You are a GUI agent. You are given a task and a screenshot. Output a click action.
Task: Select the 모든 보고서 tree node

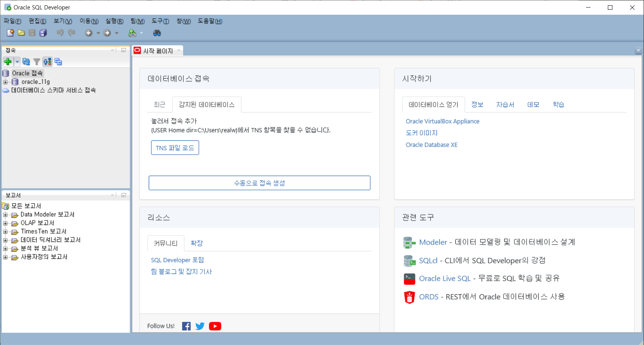[x=26, y=206]
